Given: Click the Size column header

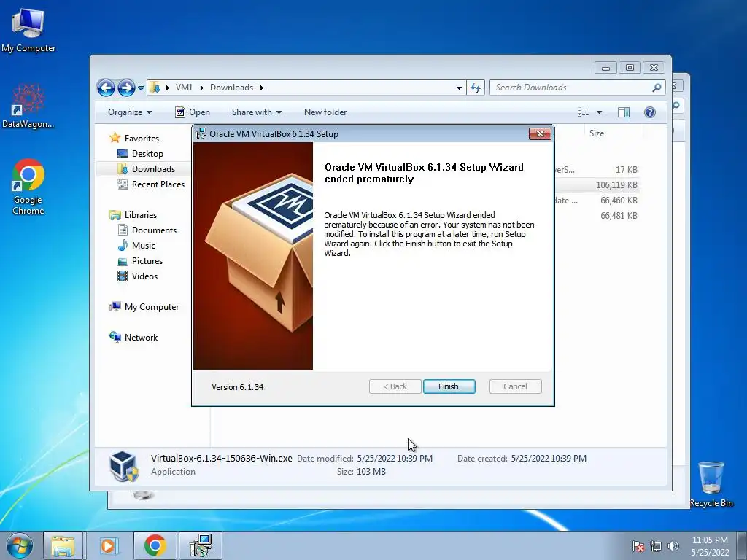Looking at the screenshot, I should tap(597, 133).
